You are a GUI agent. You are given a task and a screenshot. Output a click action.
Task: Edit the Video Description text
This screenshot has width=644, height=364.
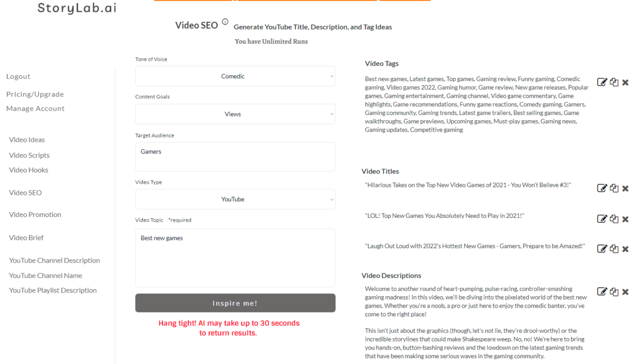point(602,291)
